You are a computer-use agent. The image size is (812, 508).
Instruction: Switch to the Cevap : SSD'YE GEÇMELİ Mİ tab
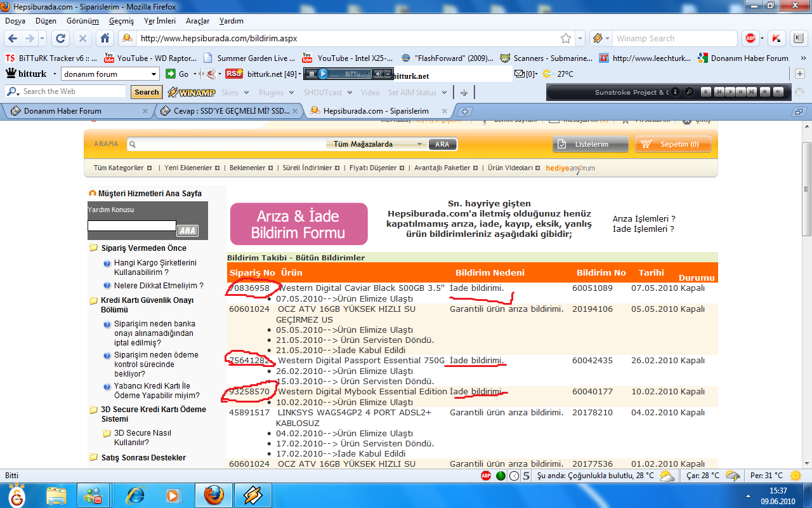tap(230, 110)
